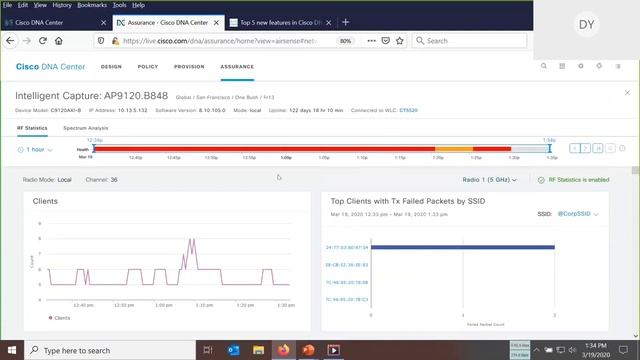
Task: Open DNA Center settings gear icon
Action: pos(581,66)
